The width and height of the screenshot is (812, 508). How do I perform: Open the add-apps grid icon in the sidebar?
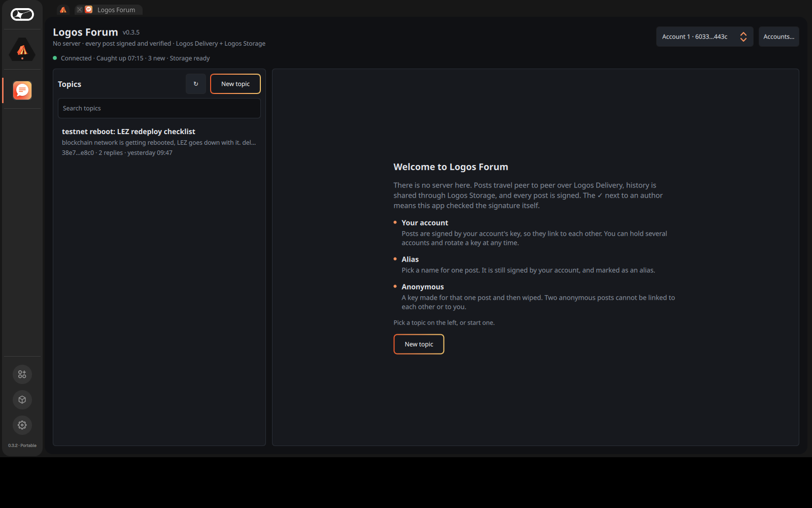(22, 374)
